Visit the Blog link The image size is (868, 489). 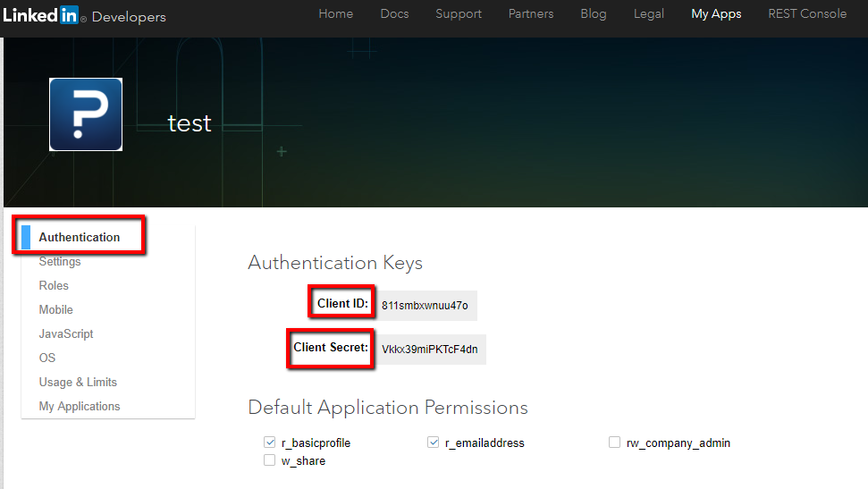593,14
